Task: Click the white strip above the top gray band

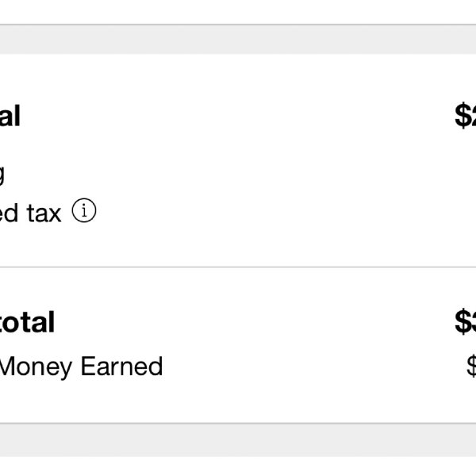Action: 238,12
